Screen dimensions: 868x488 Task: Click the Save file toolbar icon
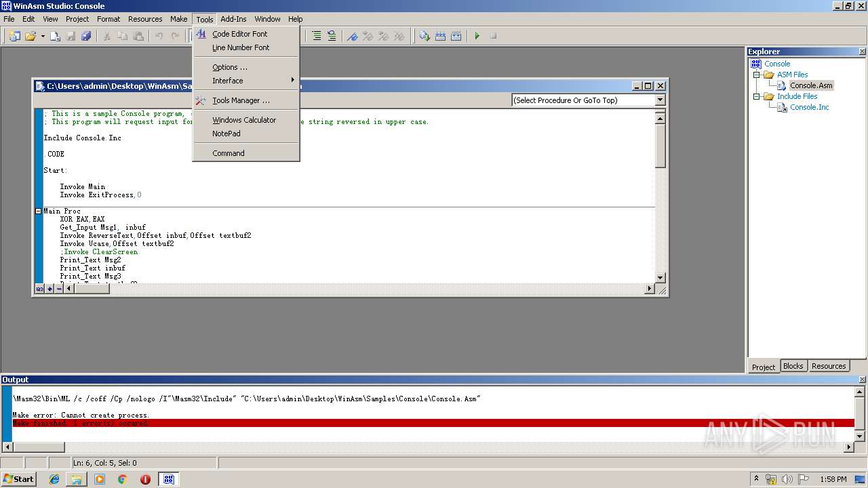tap(71, 36)
